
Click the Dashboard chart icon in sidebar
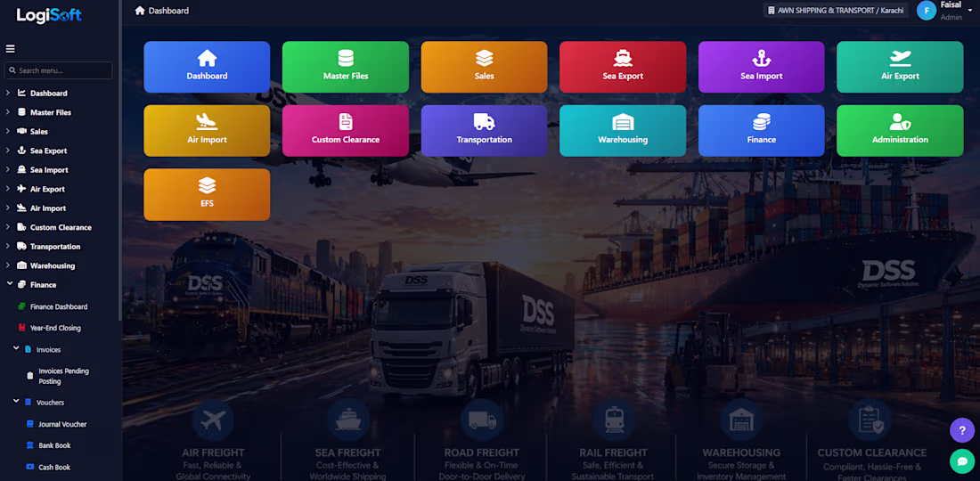(x=22, y=93)
